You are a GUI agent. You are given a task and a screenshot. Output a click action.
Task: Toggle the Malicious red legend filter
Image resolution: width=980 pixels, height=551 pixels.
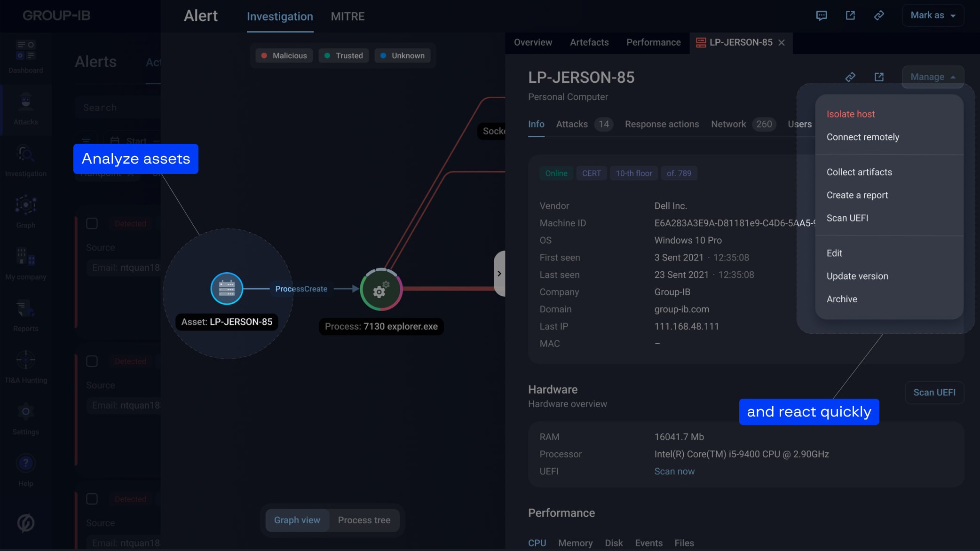[x=284, y=55]
